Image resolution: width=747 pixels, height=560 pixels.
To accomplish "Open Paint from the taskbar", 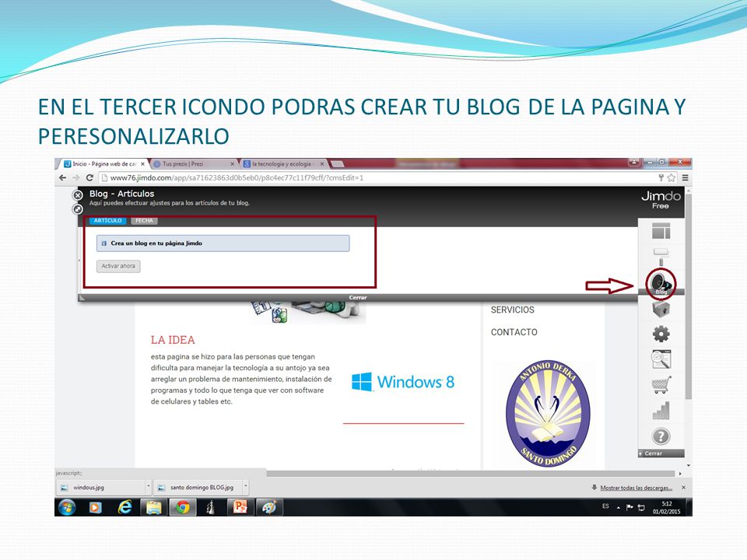I will point(270,508).
